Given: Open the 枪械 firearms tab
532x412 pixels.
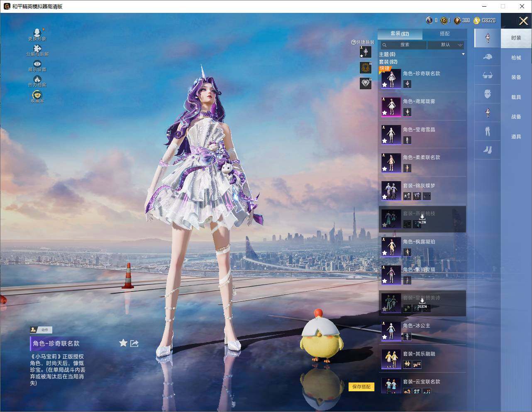Looking at the screenshot, I should point(516,58).
